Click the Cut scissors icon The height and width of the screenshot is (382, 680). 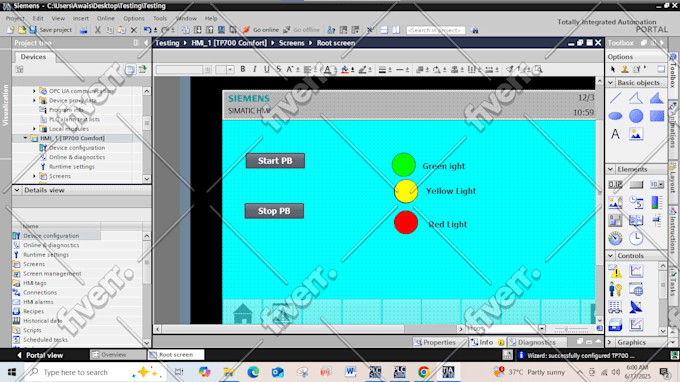(98, 30)
